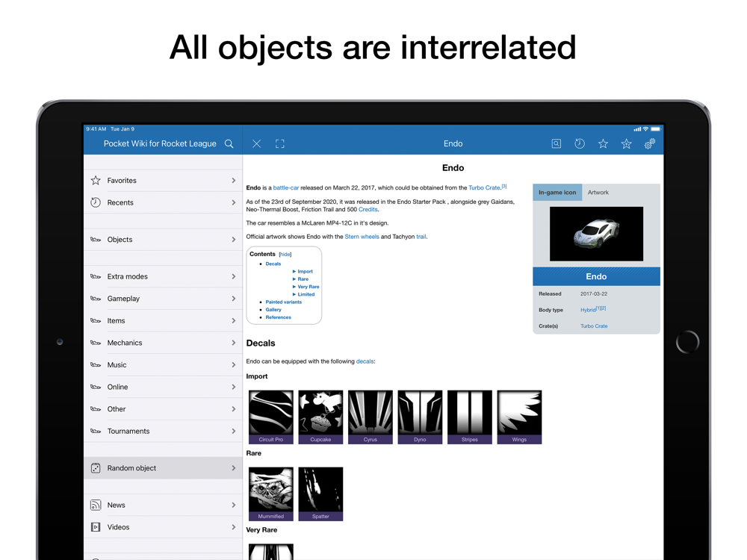
Task: Open the Stripes decal thumbnail
Action: [470, 417]
